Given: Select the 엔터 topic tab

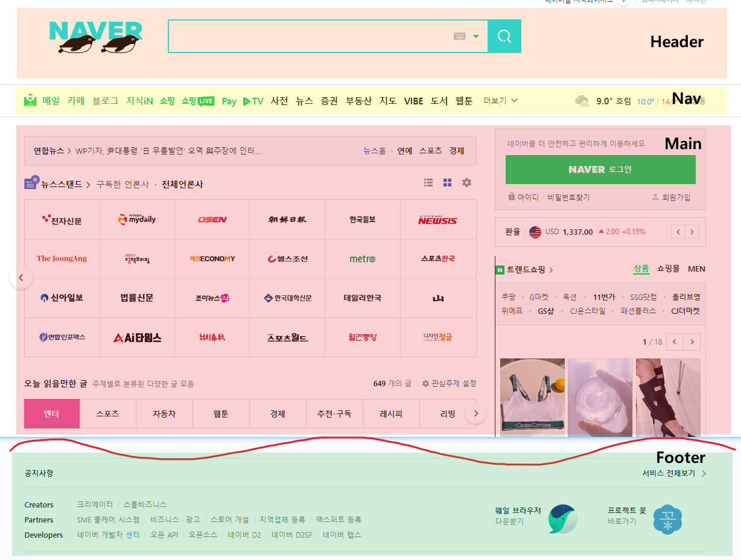Looking at the screenshot, I should point(52,414).
